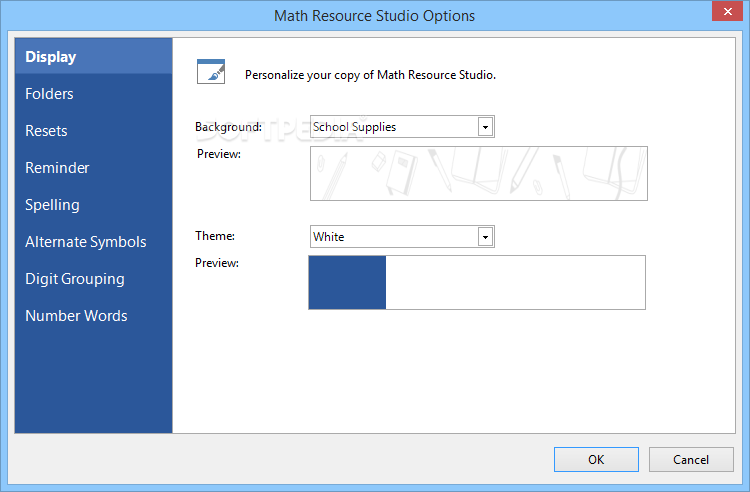The width and height of the screenshot is (750, 492).
Task: Click the 'Personalize your copy' description text
Action: (370, 75)
